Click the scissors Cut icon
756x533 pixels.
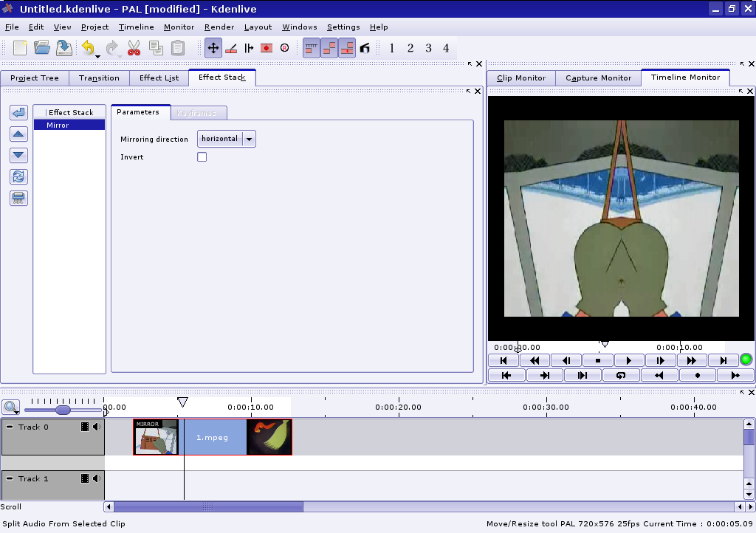pyautogui.click(x=134, y=48)
